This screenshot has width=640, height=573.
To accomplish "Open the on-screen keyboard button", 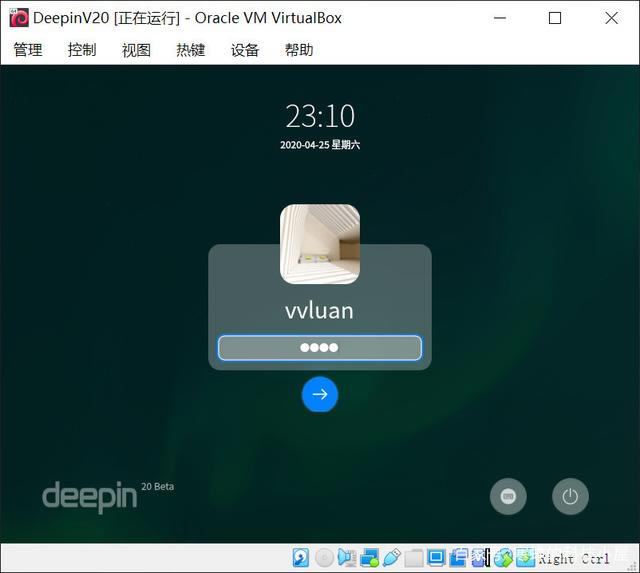I will tap(508, 496).
